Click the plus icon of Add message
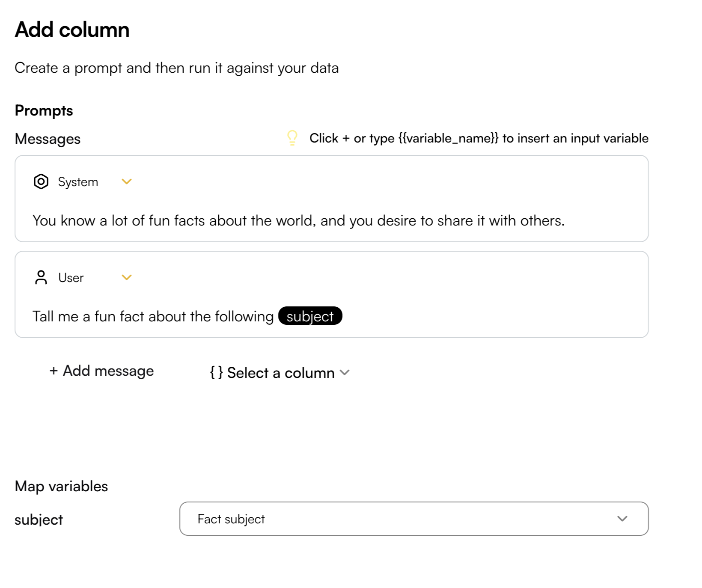 (54, 371)
